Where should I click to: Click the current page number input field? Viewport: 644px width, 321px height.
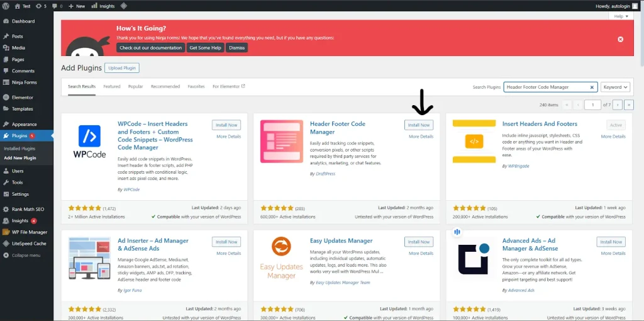[592, 105]
